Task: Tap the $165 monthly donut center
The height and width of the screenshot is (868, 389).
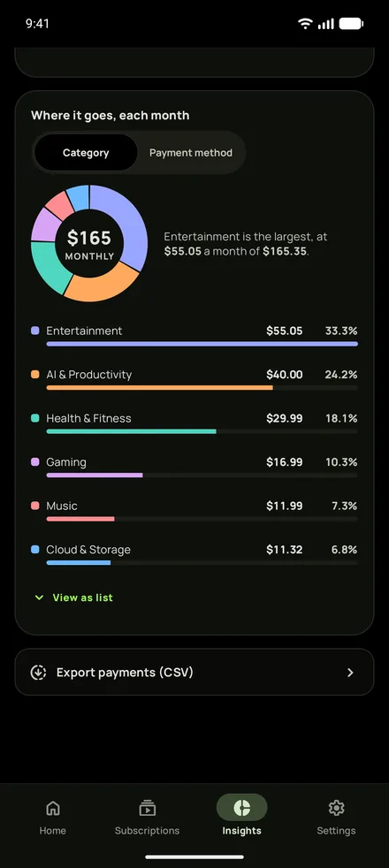Action: click(x=89, y=244)
